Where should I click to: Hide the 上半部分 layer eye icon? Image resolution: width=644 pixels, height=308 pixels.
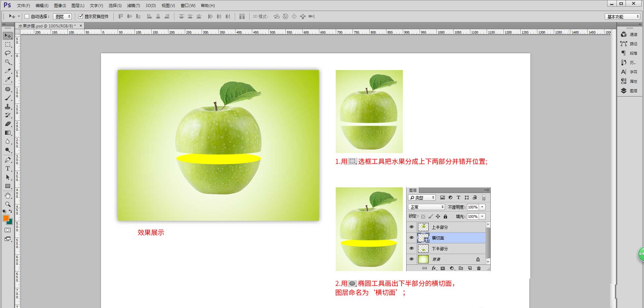(412, 227)
